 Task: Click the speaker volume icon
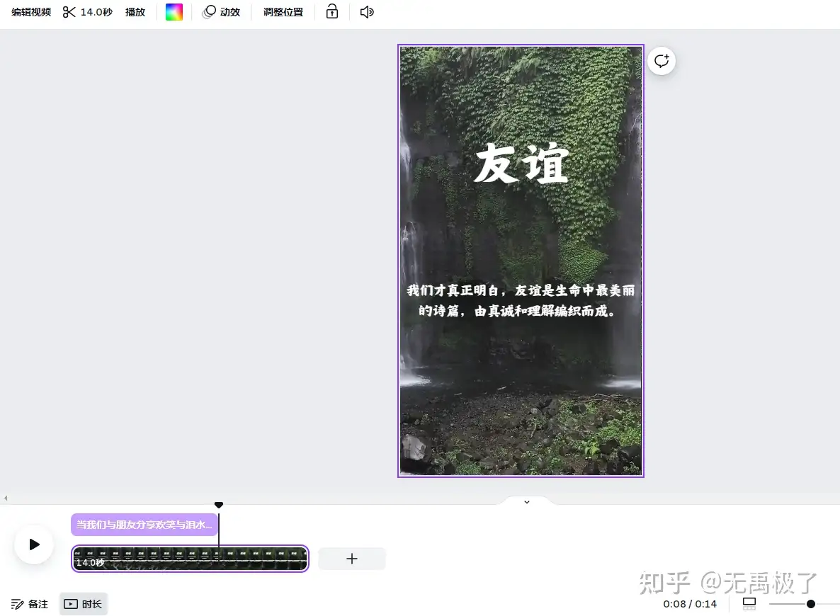coord(367,12)
